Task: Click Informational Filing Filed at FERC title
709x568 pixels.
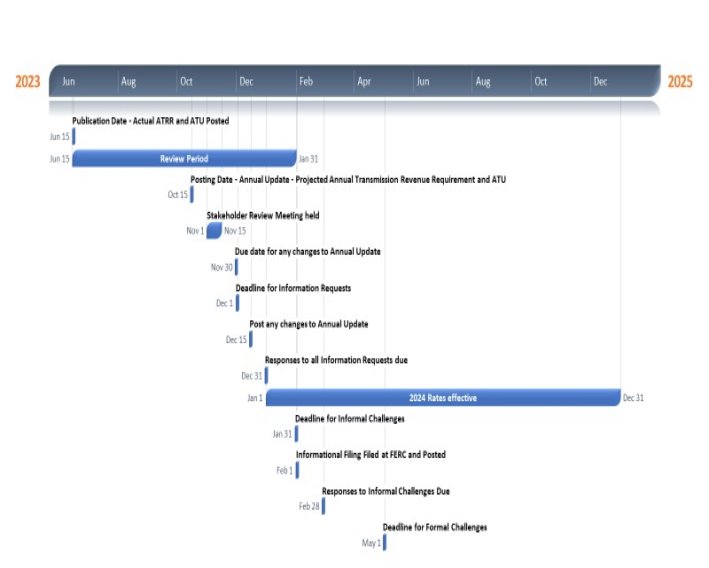Action: pyautogui.click(x=371, y=454)
